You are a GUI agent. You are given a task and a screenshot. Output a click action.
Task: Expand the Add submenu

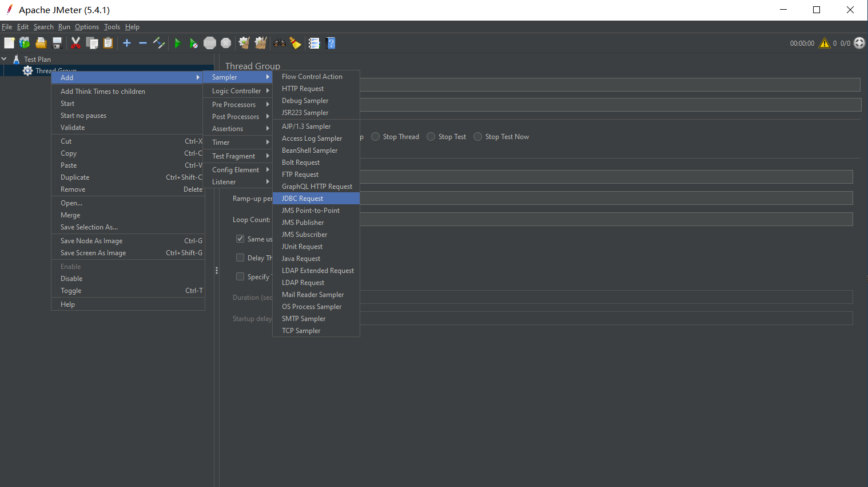127,77
